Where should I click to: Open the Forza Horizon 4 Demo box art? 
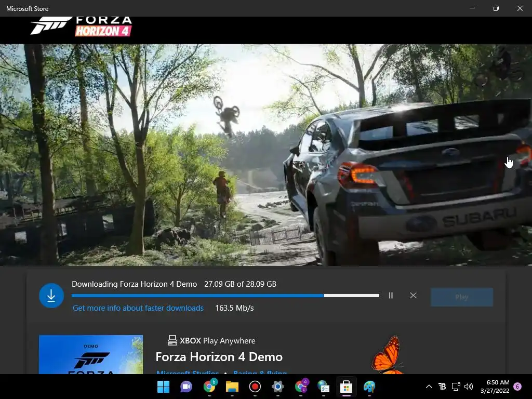(x=91, y=354)
